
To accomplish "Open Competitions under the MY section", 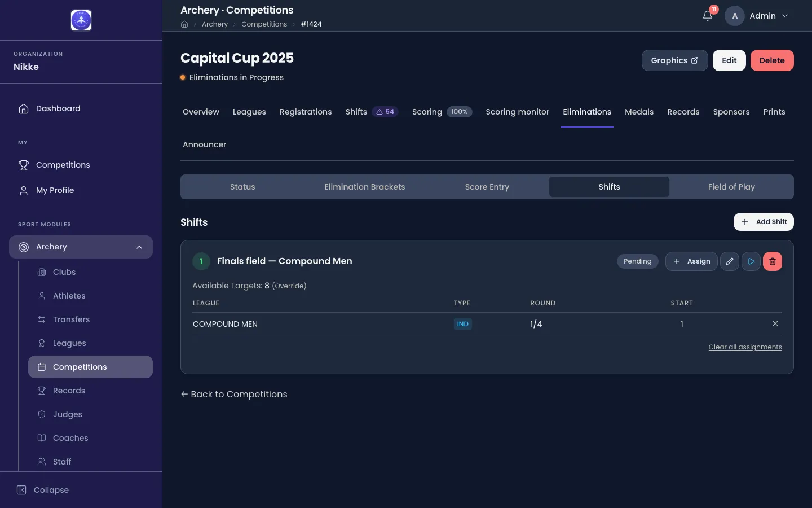I will 81,165.
